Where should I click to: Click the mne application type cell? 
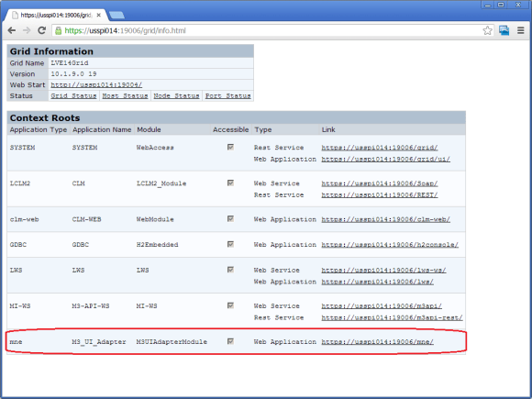point(16,342)
